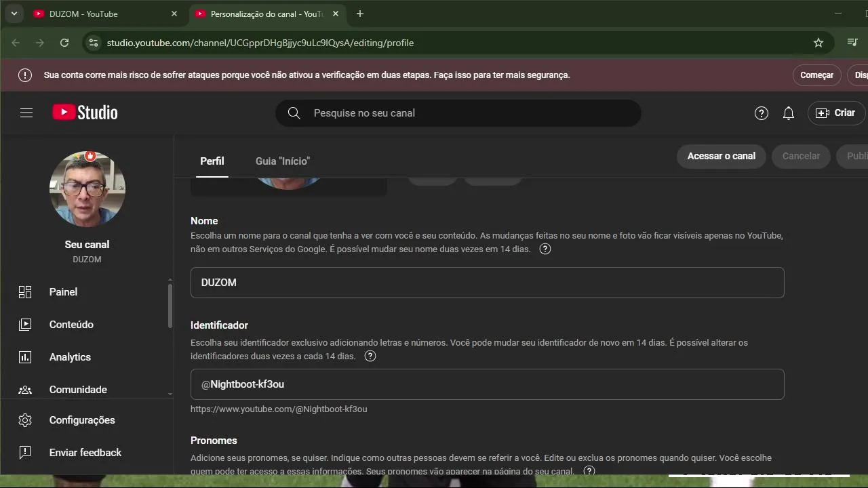Click the search magnifier icon
868x488 pixels.
pyautogui.click(x=294, y=113)
